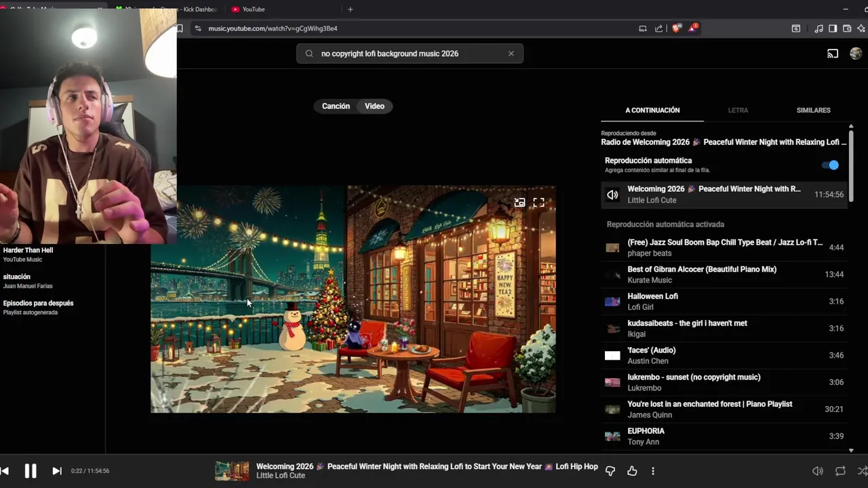868x488 pixels.
Task: Click the tab search icon in toolbar
Action: tap(796, 28)
